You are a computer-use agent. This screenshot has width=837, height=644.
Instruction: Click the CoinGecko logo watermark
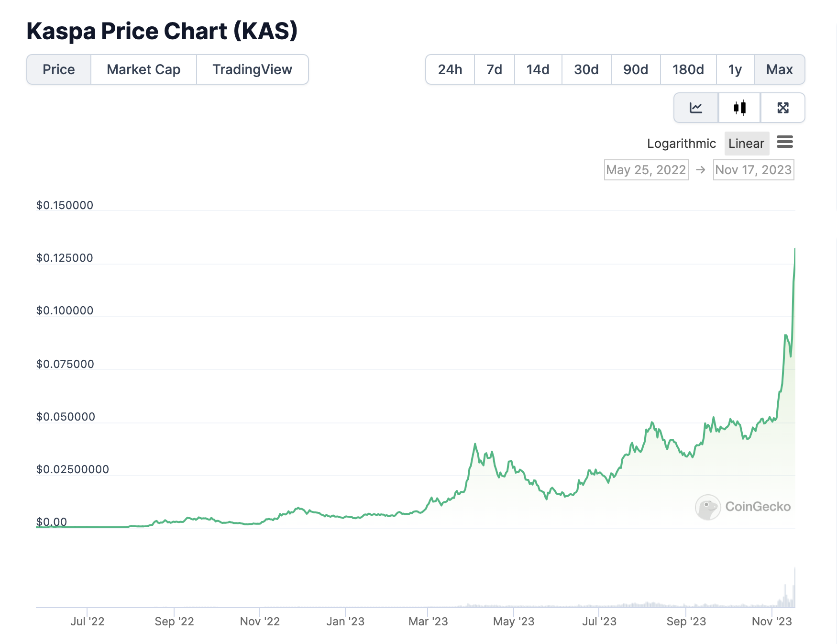(743, 507)
